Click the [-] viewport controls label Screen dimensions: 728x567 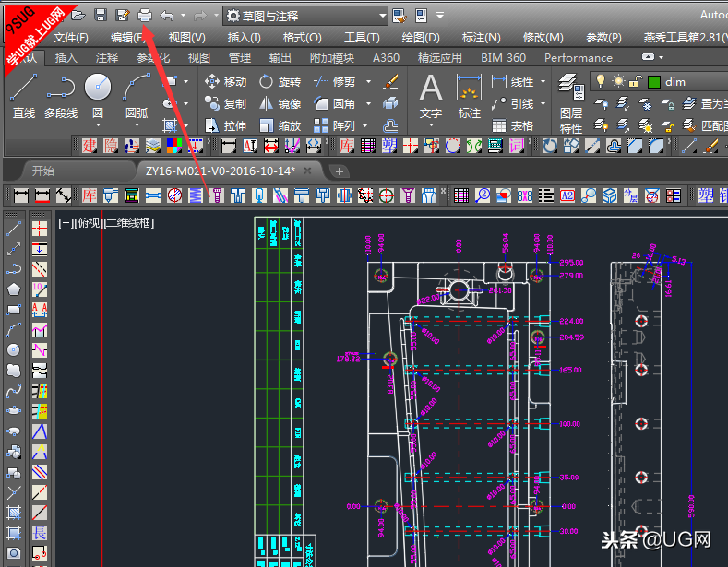(66, 223)
